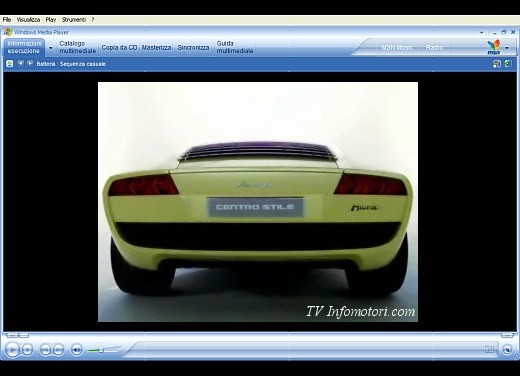Select the Sincronizza tab
The image size is (520, 376).
pos(193,47)
